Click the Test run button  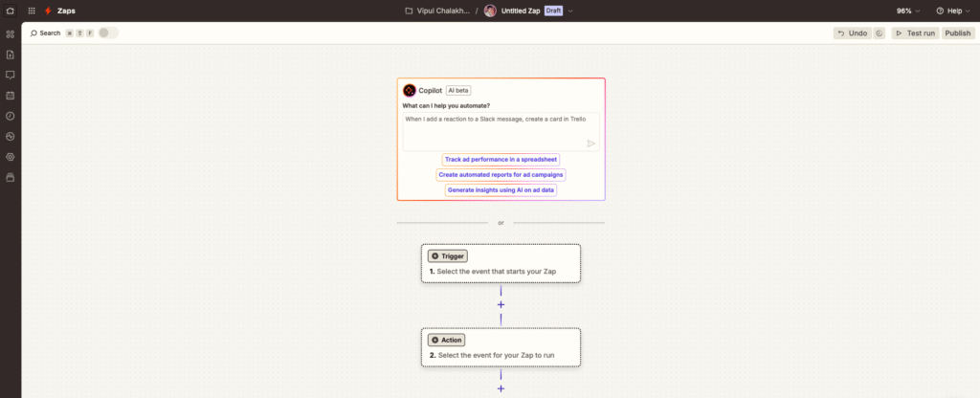click(x=915, y=33)
